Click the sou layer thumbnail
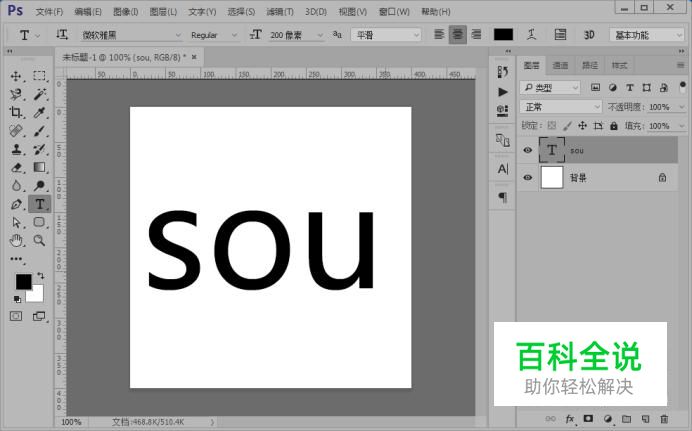This screenshot has width=692, height=431. tap(552, 150)
